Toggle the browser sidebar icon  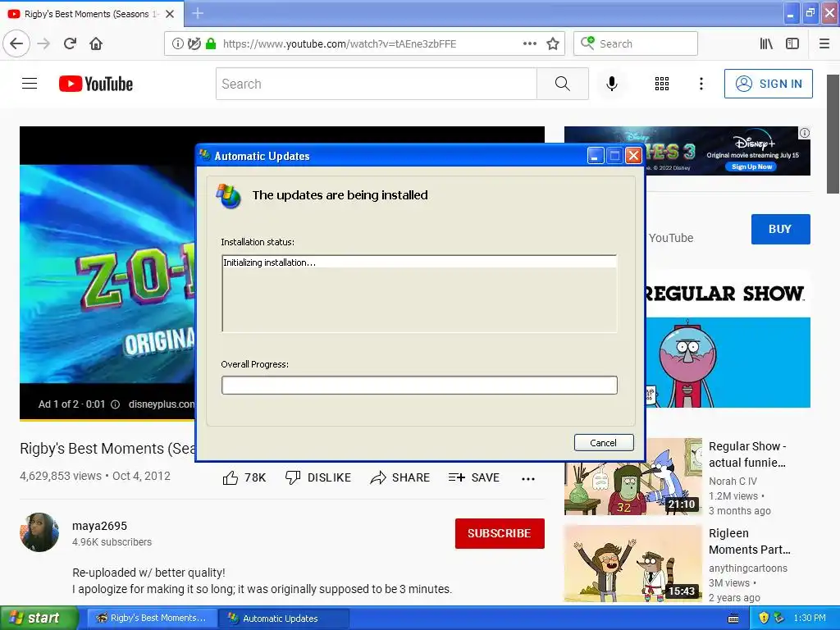[792, 43]
